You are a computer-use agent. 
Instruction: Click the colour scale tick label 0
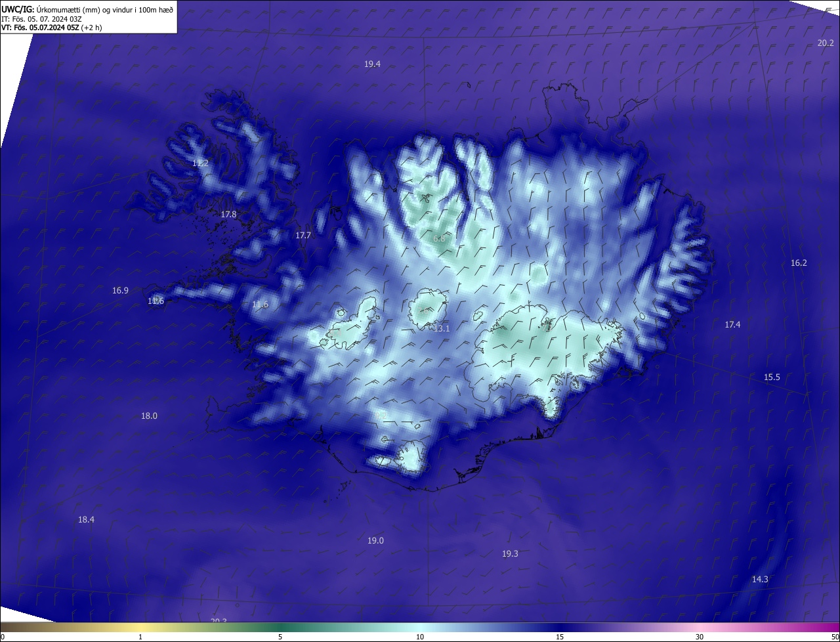pyautogui.click(x=2, y=637)
